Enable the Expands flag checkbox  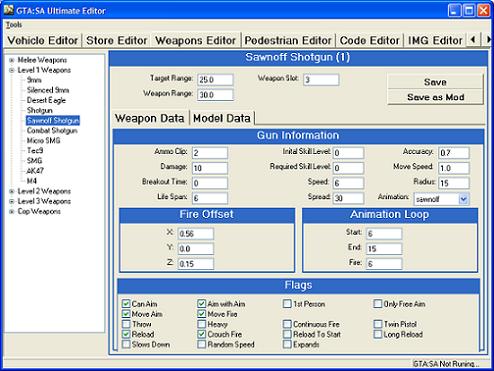pos(287,344)
